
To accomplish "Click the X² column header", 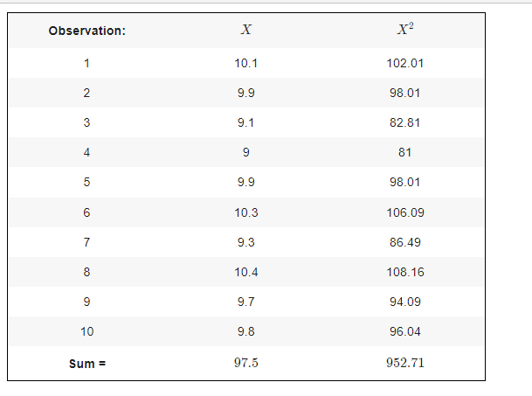I will coord(404,30).
